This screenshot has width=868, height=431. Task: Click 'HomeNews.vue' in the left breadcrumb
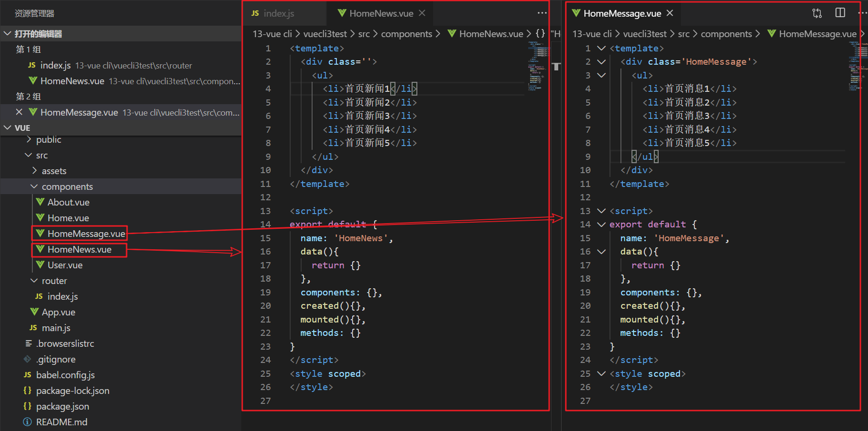[x=491, y=34]
